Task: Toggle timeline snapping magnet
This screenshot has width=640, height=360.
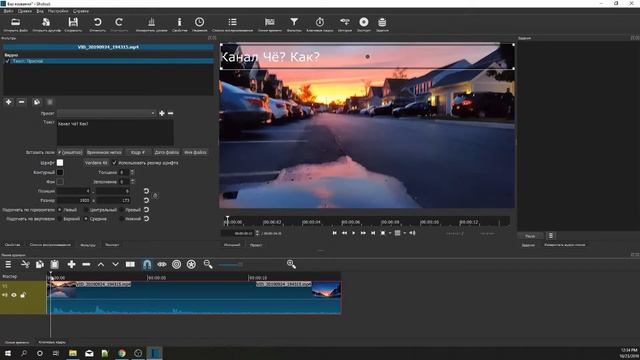Action: [147, 264]
